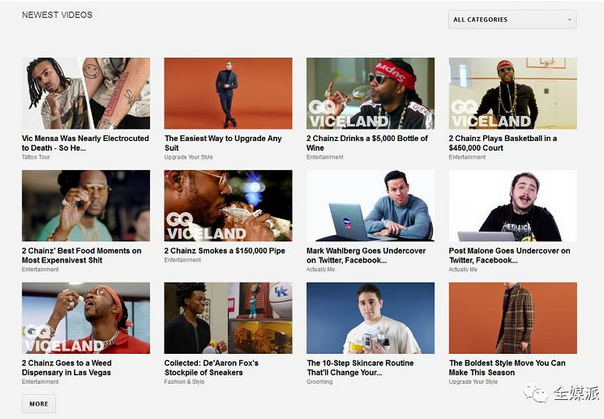Viewport: 604px width, 419px height.
Task: Select 'Entertainment' under $150,000 Pipe video
Action: (183, 260)
